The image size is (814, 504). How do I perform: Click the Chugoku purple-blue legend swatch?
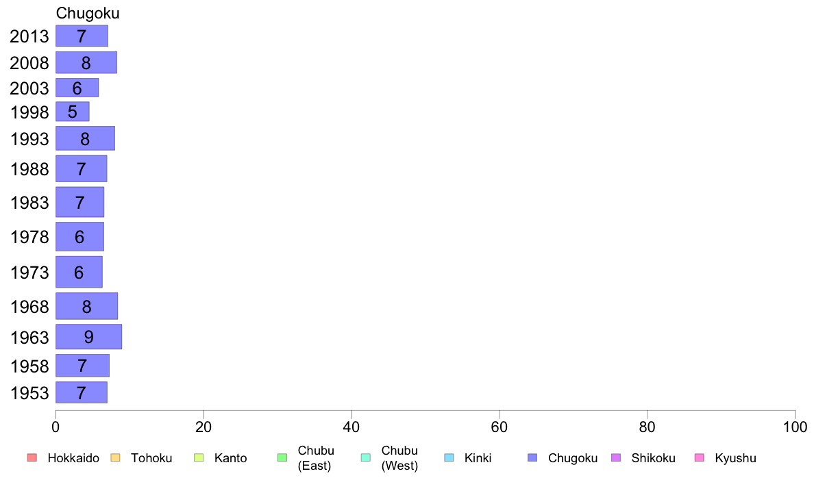point(532,457)
